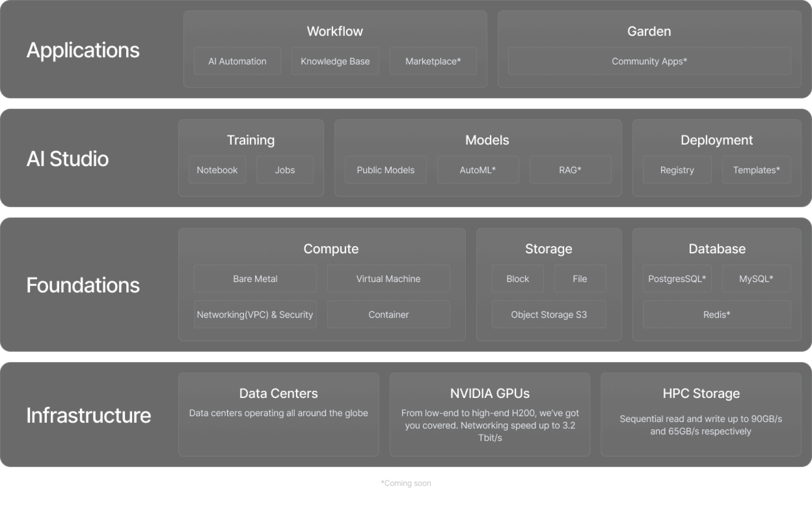This screenshot has height=508, width=812.
Task: Click Networking(VPC) & Security box
Action: (255, 314)
